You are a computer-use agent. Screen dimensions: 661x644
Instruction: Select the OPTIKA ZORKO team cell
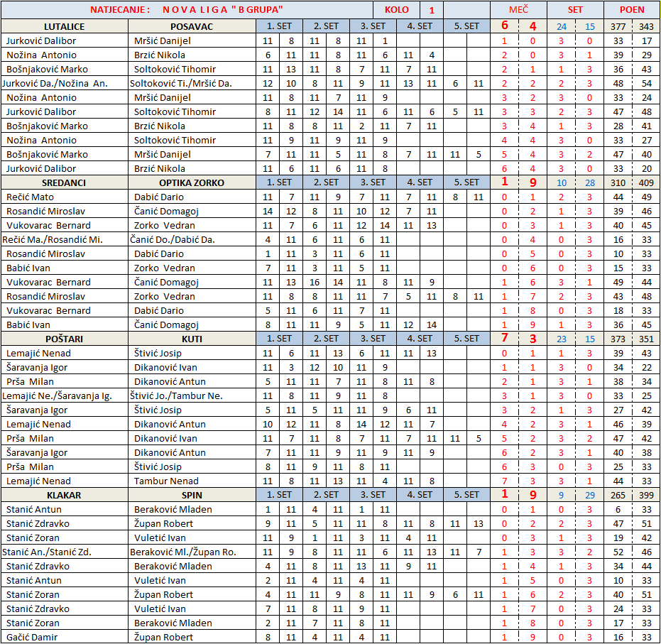(x=192, y=182)
